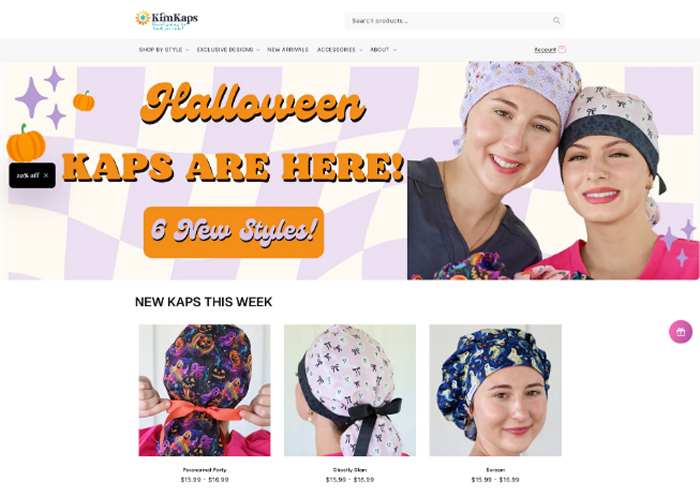Screen dimensions: 700x500
Task: Open the 10% off discount badge
Action: pyautogui.click(x=28, y=175)
